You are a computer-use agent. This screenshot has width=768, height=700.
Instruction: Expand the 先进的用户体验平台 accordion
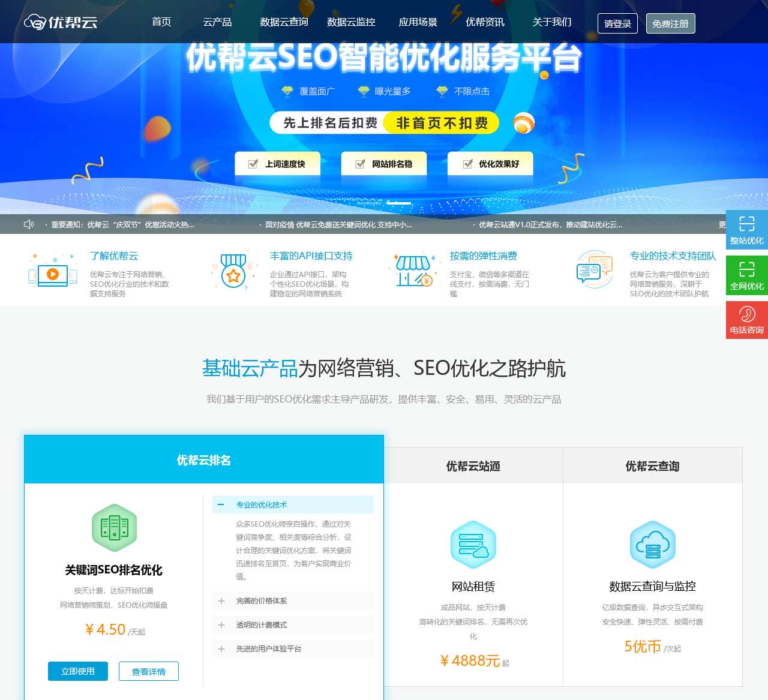[293, 649]
